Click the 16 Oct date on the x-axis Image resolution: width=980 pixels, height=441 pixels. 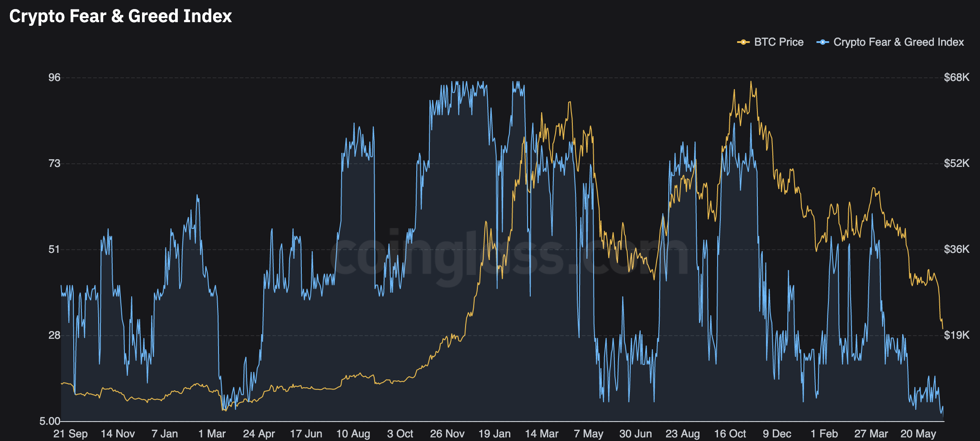pos(730,433)
